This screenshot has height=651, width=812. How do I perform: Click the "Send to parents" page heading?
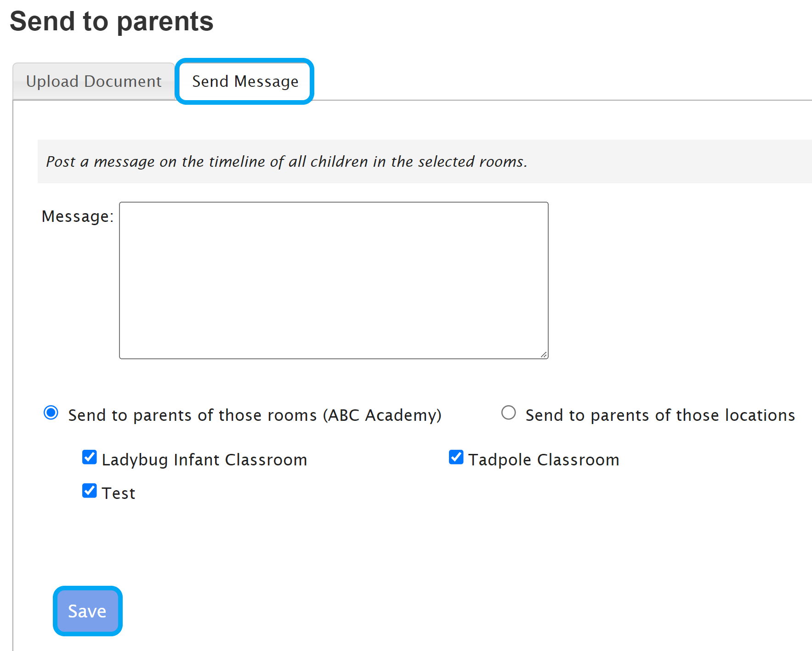tap(112, 22)
